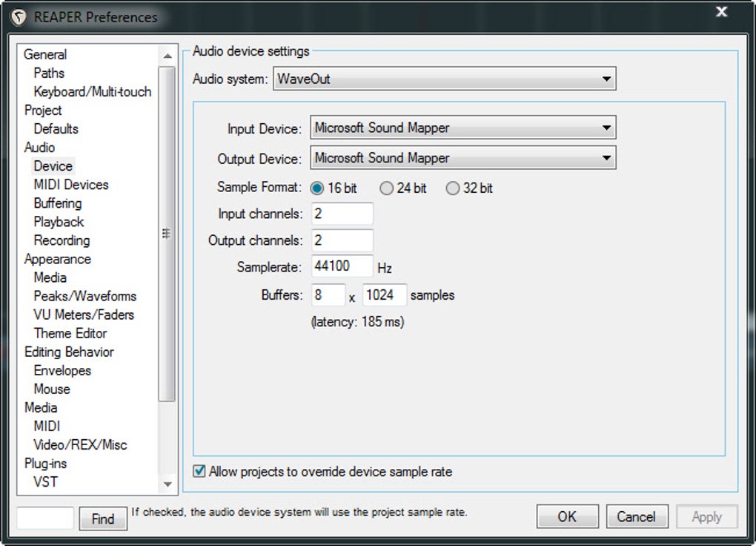Viewport: 756px width, 546px height.
Task: Select Paths preferences page
Action: [x=49, y=73]
